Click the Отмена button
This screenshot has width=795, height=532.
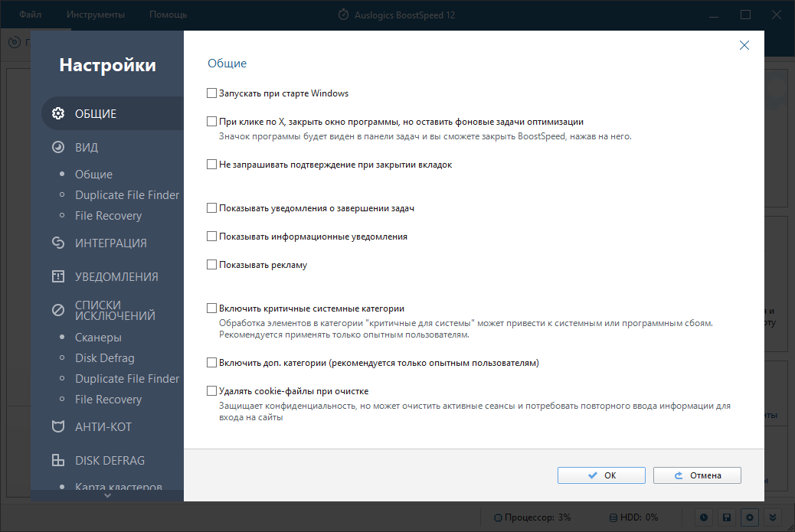coord(697,475)
